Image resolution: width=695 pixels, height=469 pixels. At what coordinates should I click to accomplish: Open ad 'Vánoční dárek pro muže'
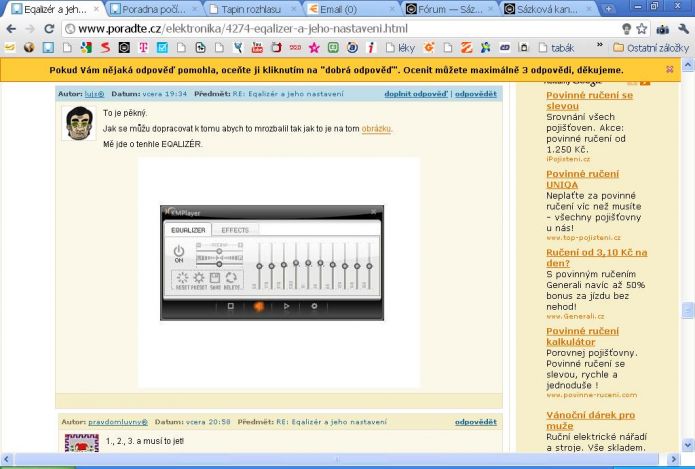point(590,420)
